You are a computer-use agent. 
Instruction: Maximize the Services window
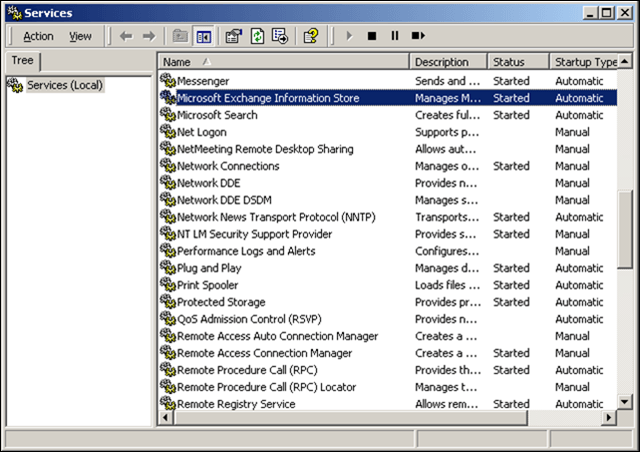coord(607,13)
